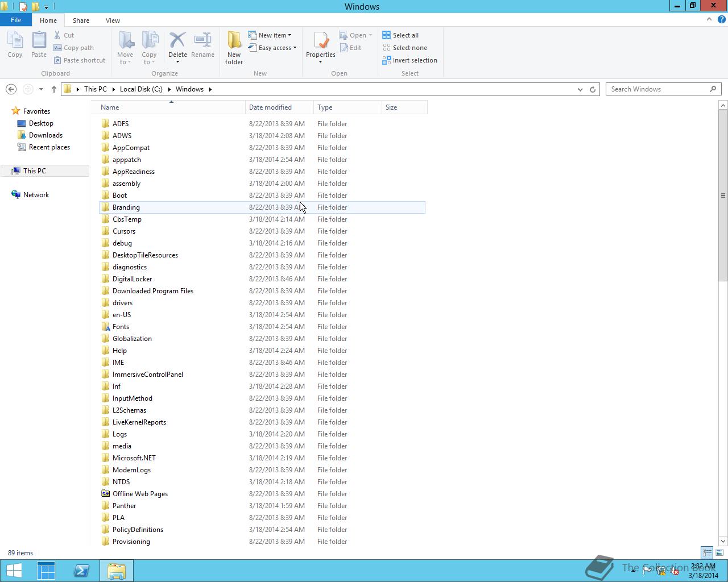
Task: Click Invert selection in the ribbon
Action: pos(409,60)
